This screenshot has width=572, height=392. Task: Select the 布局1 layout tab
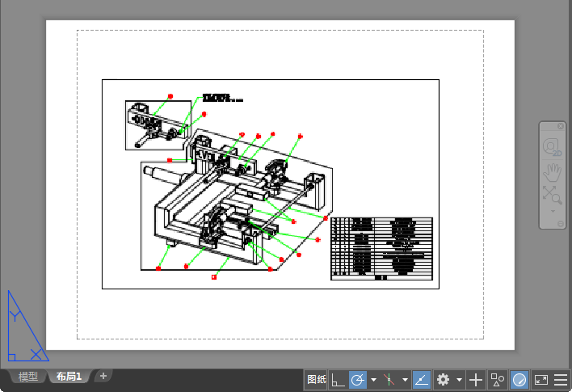click(x=69, y=377)
